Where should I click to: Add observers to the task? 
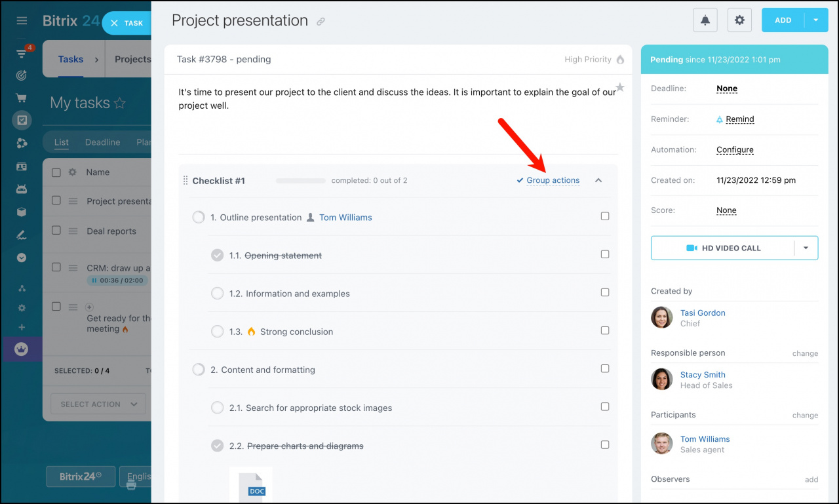pos(811,480)
